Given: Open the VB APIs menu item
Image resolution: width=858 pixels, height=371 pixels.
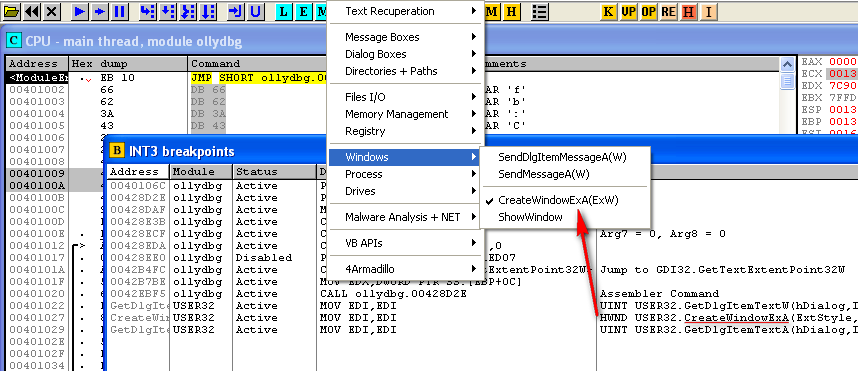Looking at the screenshot, I should click(x=405, y=243).
